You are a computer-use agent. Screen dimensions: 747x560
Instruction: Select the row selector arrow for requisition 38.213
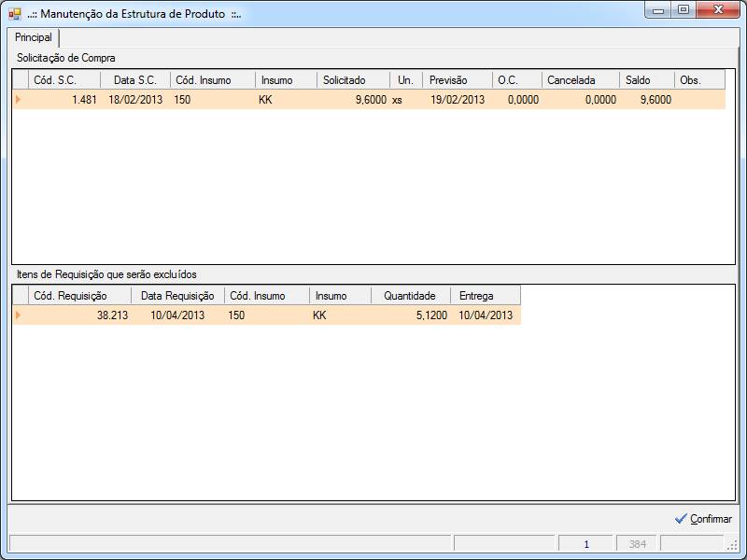tap(20, 315)
